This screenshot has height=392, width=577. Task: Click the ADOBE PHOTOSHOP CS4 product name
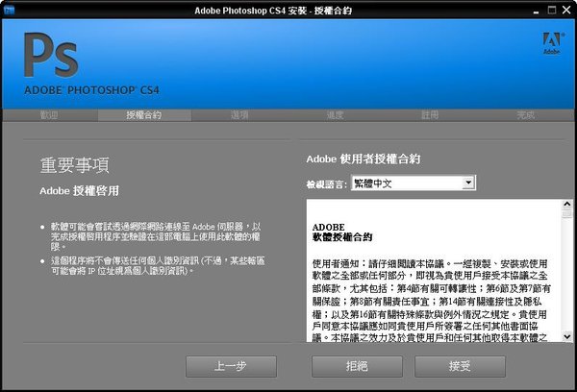(x=91, y=90)
